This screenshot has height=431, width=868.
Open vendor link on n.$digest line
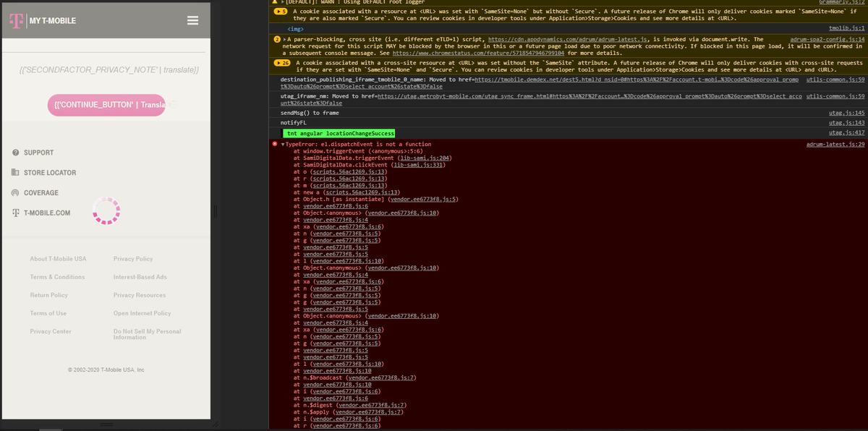(x=372, y=405)
